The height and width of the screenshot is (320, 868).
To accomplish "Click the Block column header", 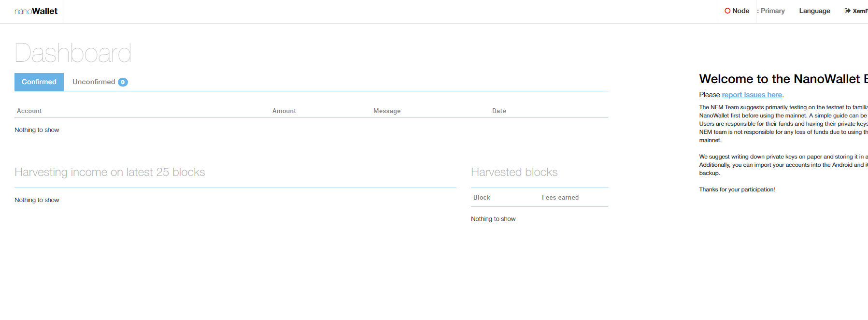I will (x=482, y=197).
